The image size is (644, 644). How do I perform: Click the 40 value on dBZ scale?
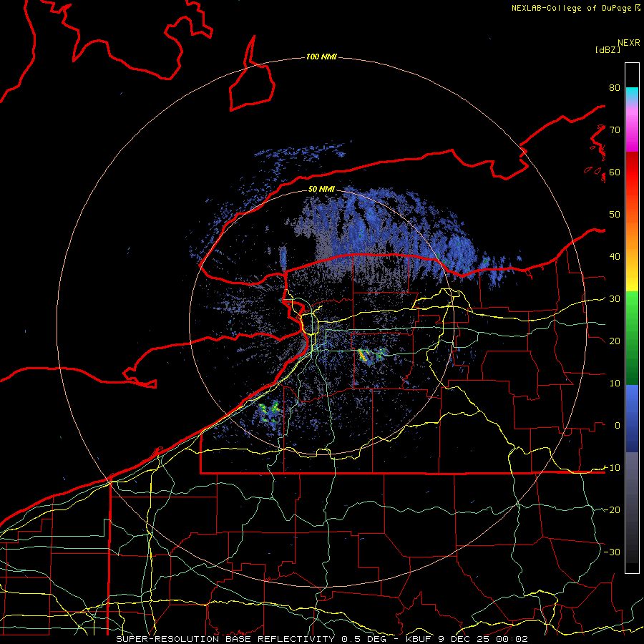coord(615,257)
